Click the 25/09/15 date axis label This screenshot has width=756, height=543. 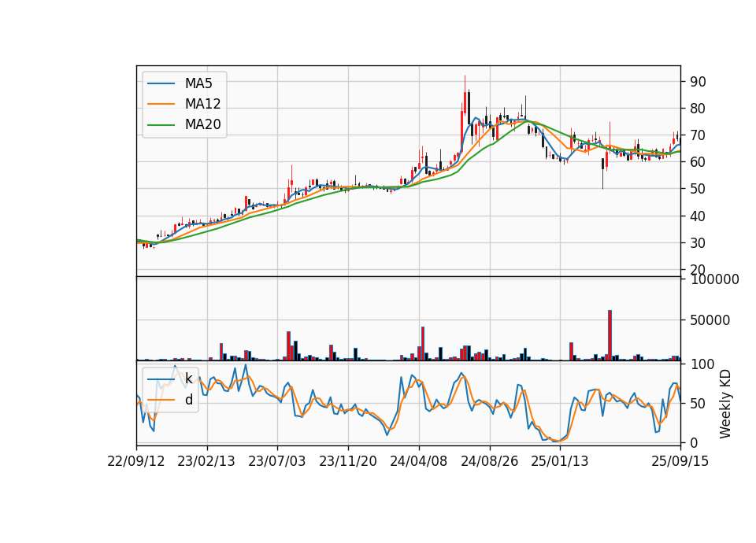pos(680,461)
